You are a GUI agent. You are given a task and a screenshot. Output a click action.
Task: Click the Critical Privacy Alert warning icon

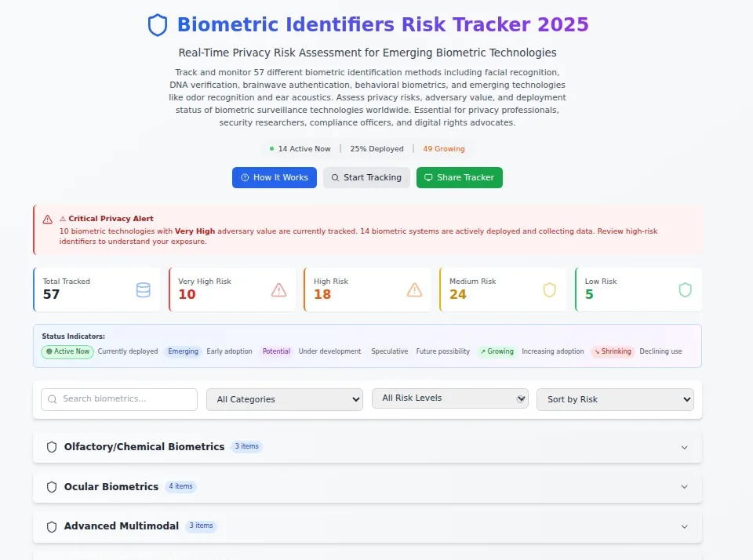click(48, 220)
